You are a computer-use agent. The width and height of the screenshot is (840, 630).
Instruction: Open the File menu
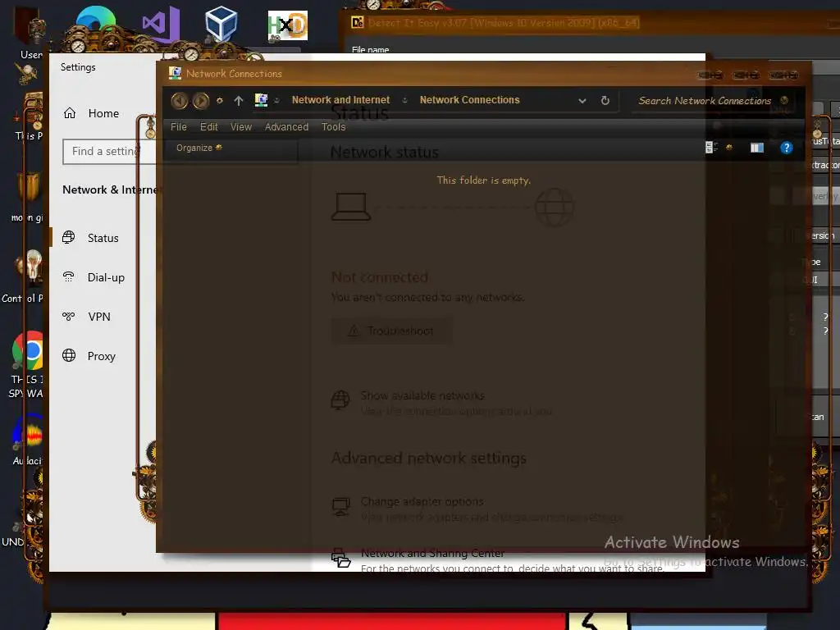(178, 127)
